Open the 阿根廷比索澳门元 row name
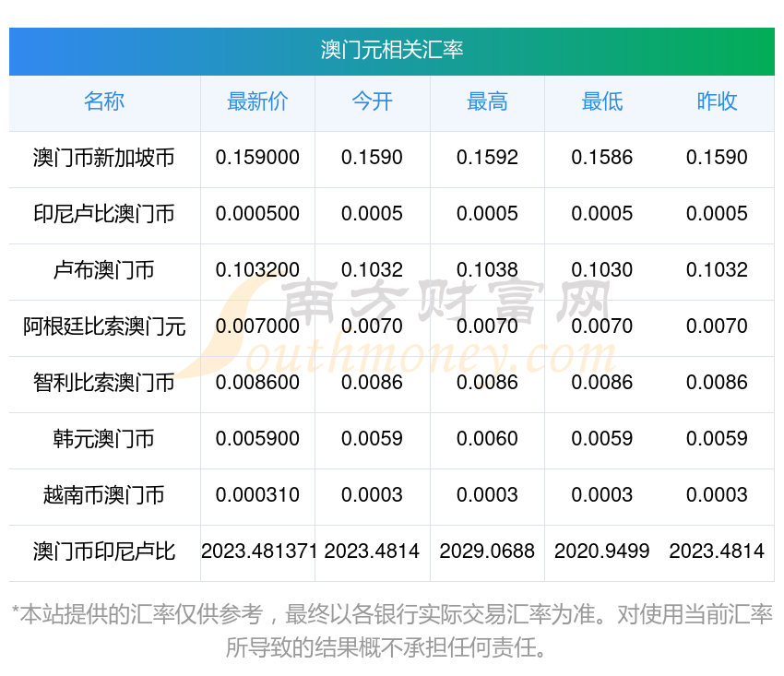 [x=104, y=326]
